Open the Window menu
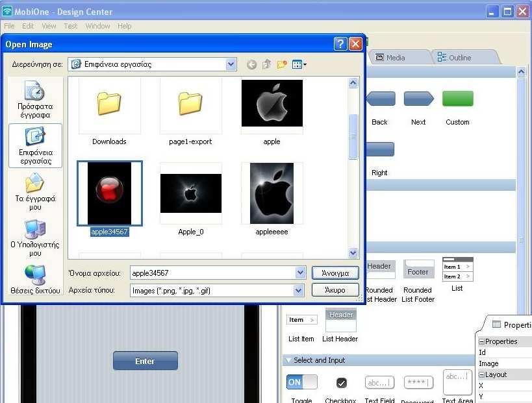532x403 pixels. click(x=97, y=26)
